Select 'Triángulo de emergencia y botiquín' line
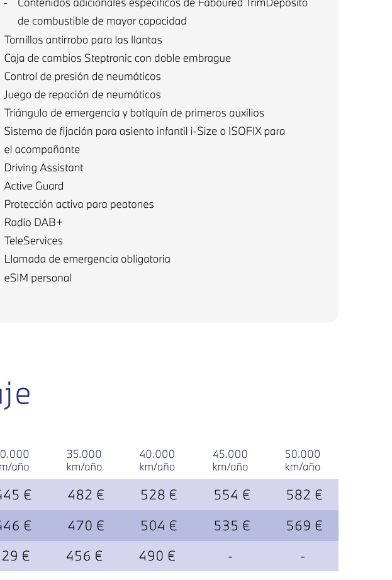The image size is (392, 580). [x=134, y=113]
